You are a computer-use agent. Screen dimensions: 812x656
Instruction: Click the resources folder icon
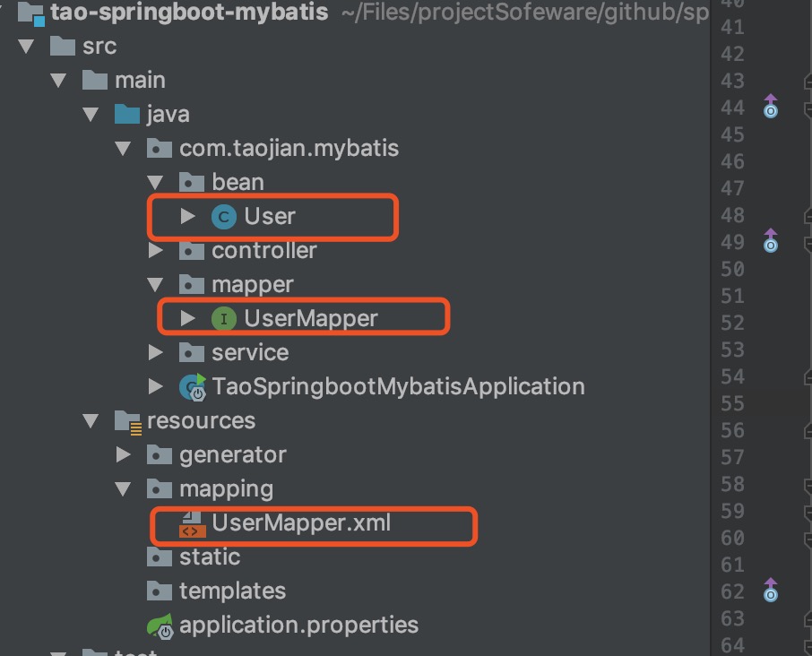(x=126, y=421)
